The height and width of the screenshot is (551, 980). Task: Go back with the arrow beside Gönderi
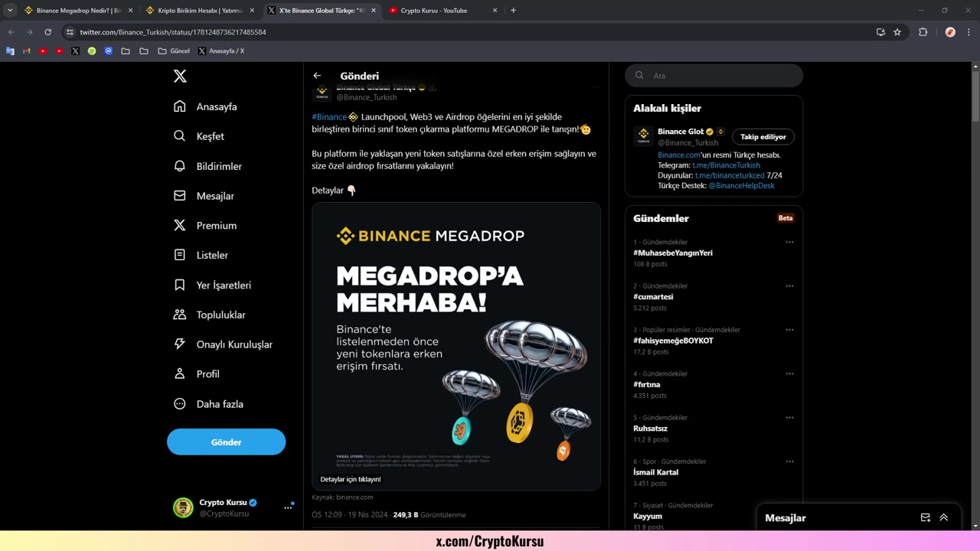(x=317, y=76)
